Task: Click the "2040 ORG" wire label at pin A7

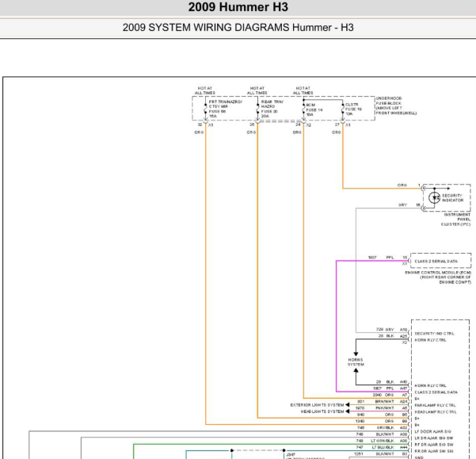Action: [x=383, y=395]
